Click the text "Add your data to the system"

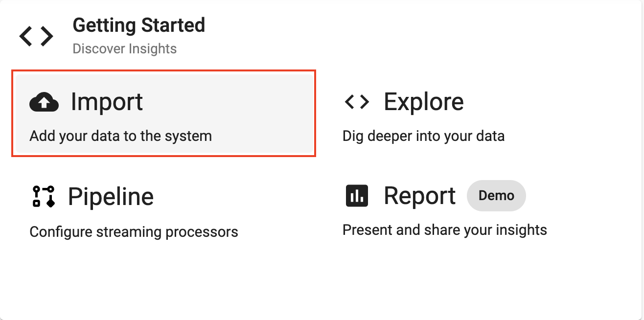[x=121, y=136]
